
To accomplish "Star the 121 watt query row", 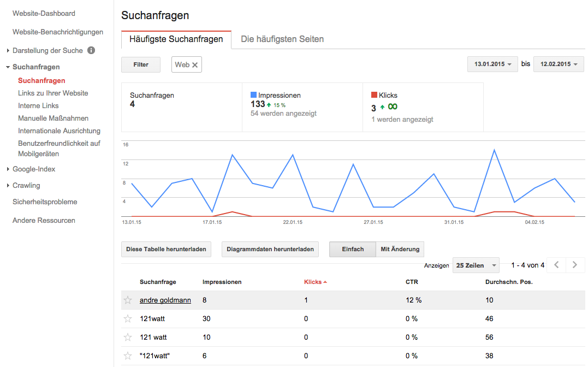I will click(127, 337).
